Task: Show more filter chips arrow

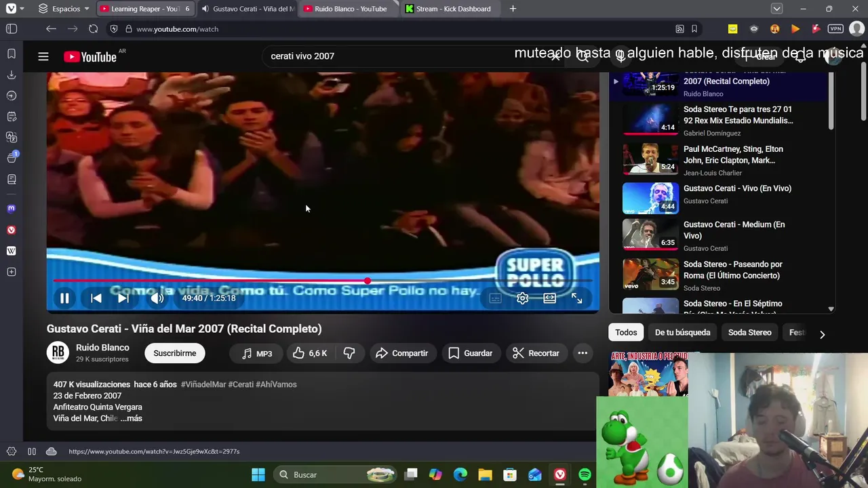Action: point(822,334)
